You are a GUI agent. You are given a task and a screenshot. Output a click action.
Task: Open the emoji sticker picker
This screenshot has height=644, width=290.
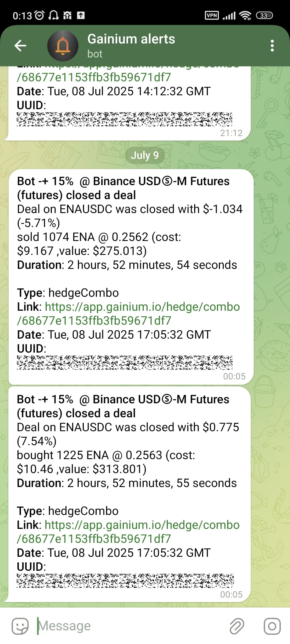tap(20, 626)
